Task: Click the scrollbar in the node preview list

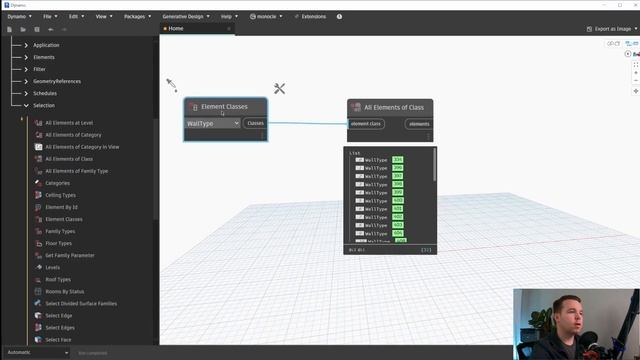Action: point(434,165)
